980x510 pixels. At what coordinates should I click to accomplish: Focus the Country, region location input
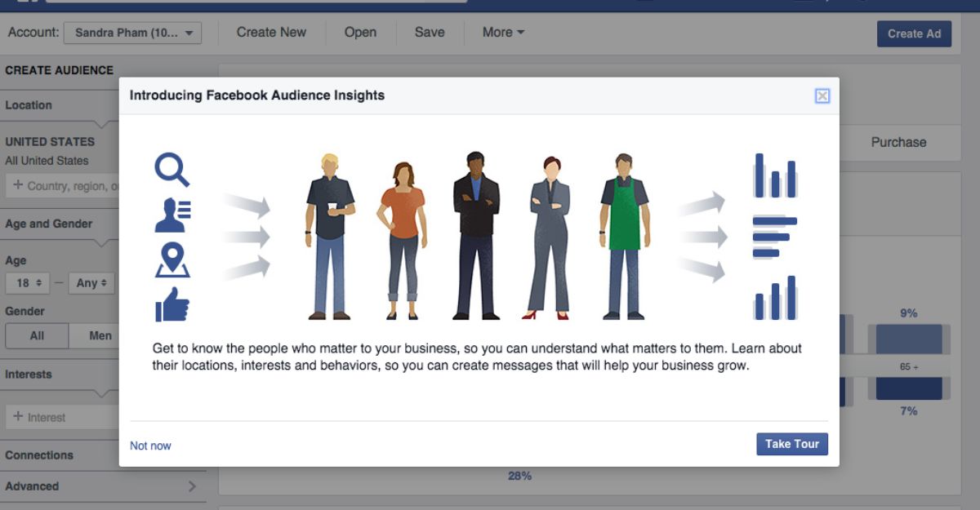(63, 185)
